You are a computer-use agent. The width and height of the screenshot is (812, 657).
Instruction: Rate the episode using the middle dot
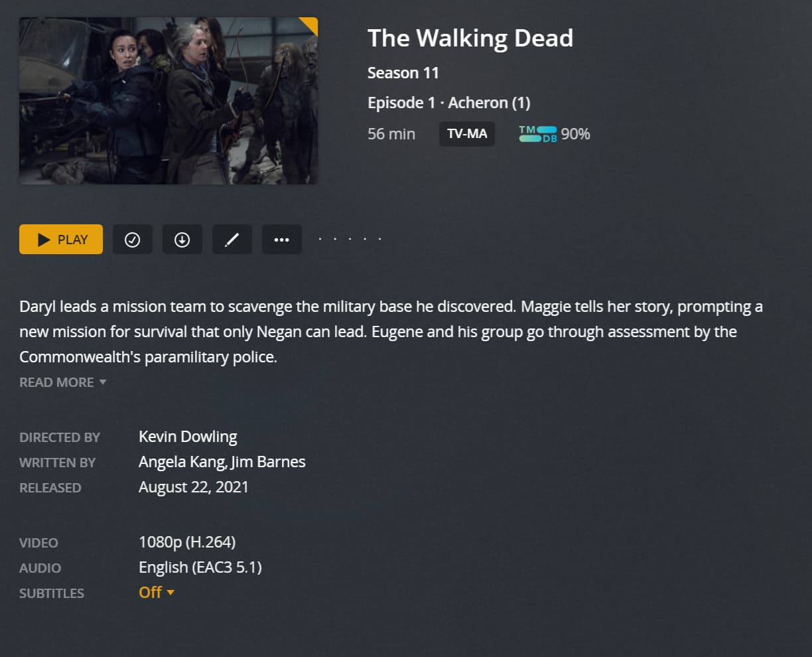350,239
